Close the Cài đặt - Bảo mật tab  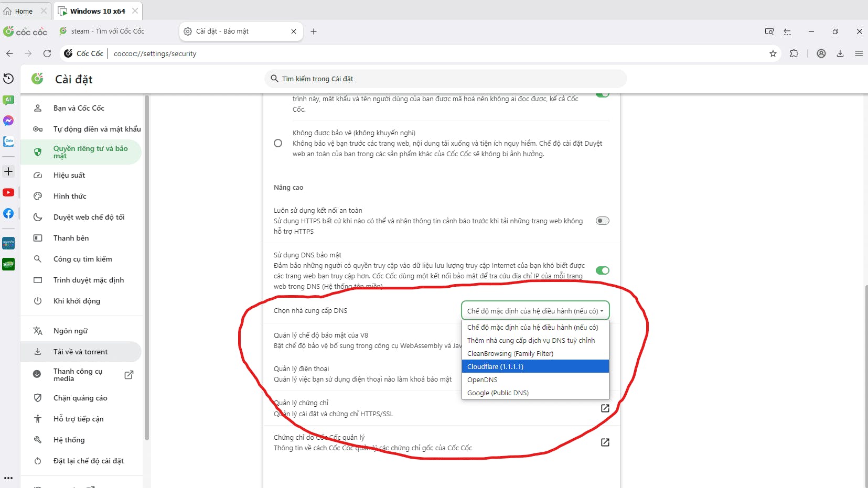point(294,31)
